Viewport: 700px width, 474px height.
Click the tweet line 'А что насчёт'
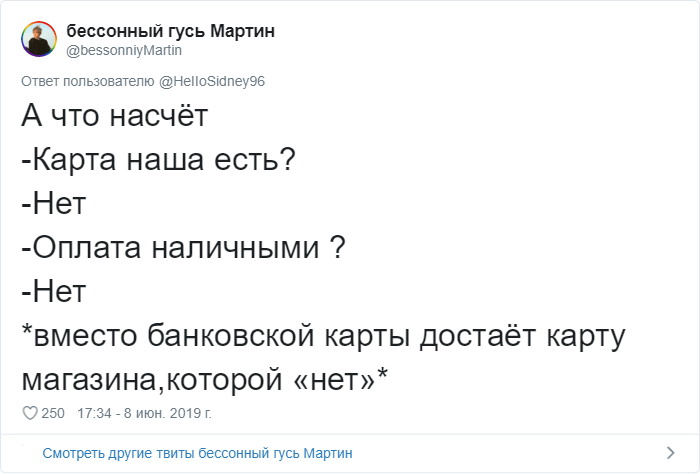(x=115, y=116)
